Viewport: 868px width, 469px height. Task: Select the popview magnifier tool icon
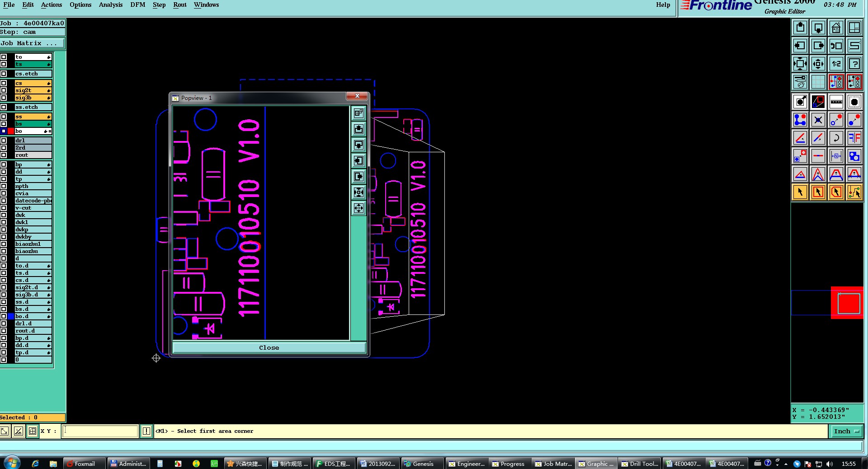(818, 102)
